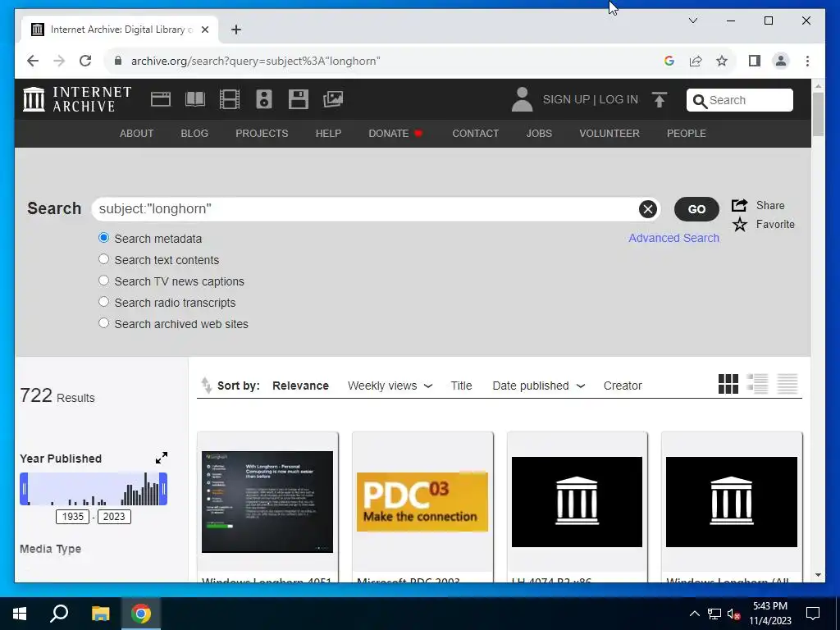Open the Web (Wayback) media icon
840x630 pixels.
161,99
